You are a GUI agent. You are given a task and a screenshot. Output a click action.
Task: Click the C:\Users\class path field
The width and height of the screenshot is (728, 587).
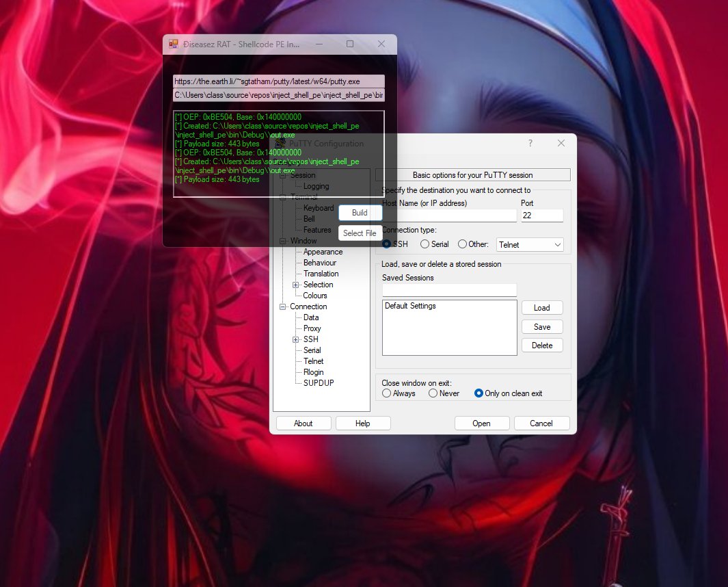279,95
